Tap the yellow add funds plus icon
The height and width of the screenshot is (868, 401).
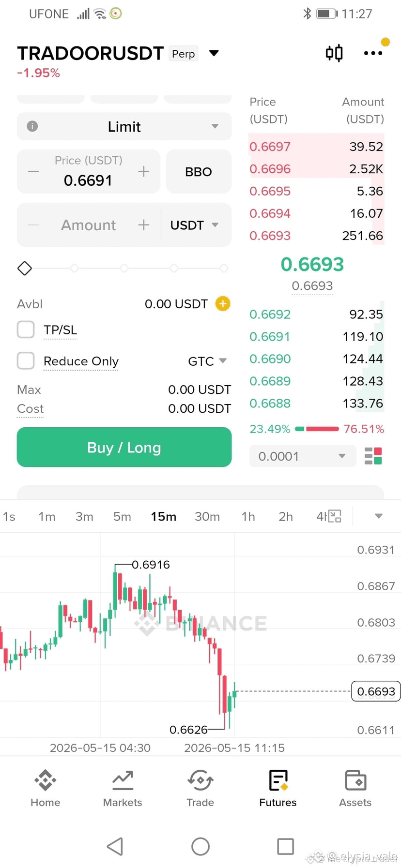click(223, 304)
